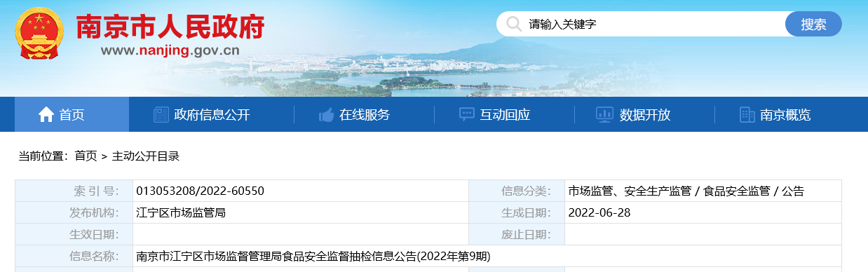Click the 南京市人民政府 site title
The height and width of the screenshot is (272, 868).
click(170, 27)
